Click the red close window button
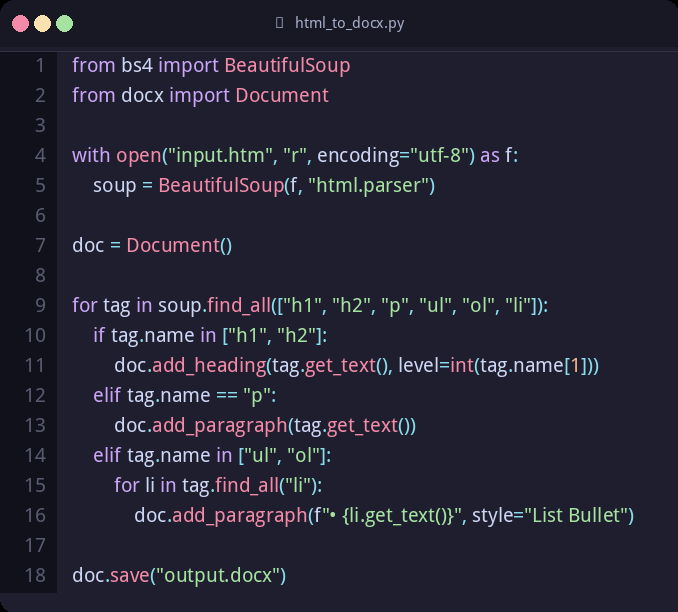The width and height of the screenshot is (678, 612). [20, 23]
